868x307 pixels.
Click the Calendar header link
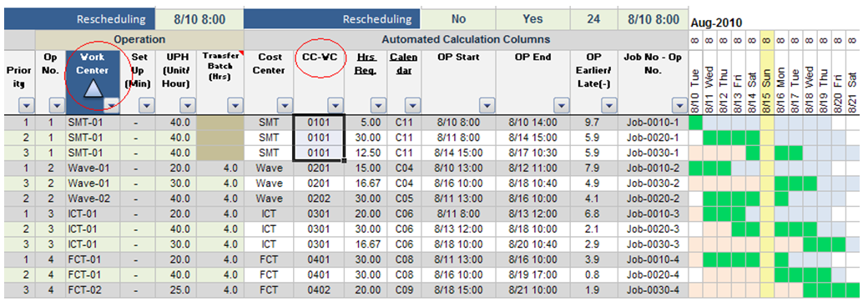[404, 63]
